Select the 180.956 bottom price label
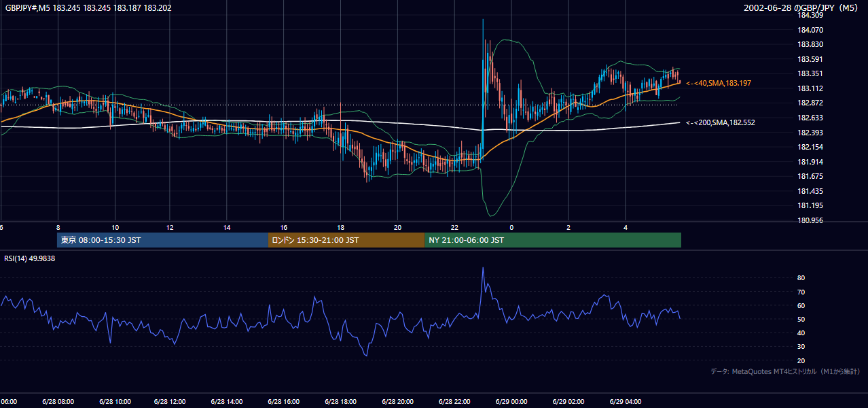The height and width of the screenshot is (408, 868). click(810, 220)
